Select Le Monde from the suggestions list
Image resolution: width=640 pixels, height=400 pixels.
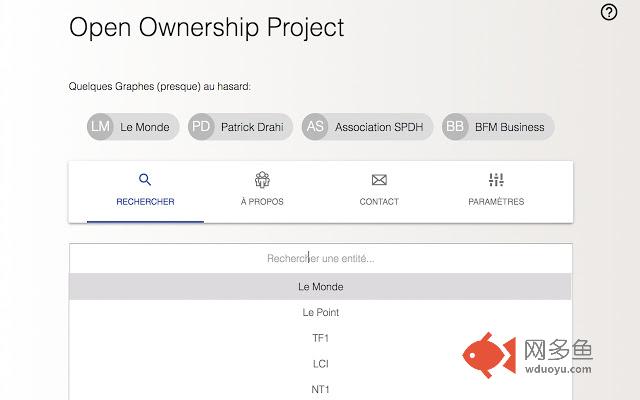point(320,287)
